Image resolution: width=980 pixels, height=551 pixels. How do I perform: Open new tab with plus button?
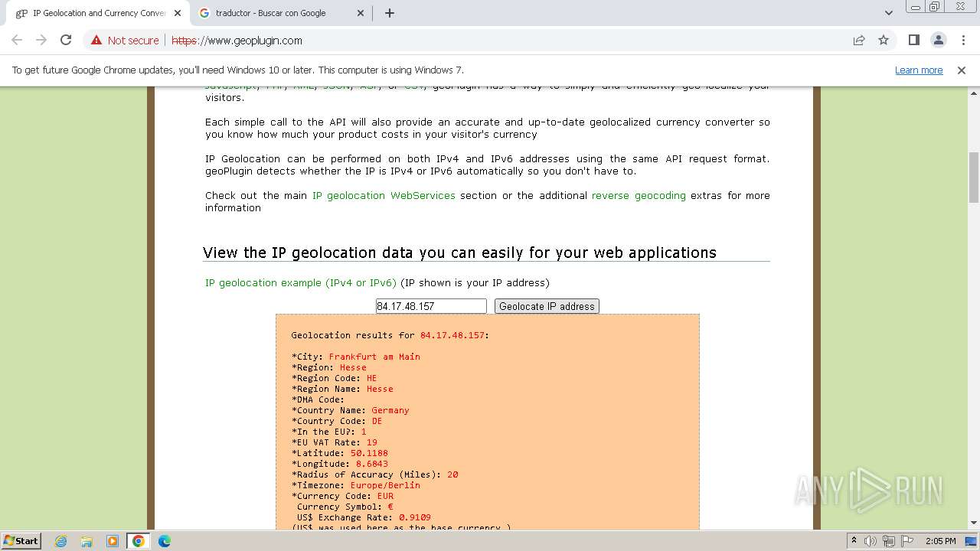coord(390,13)
